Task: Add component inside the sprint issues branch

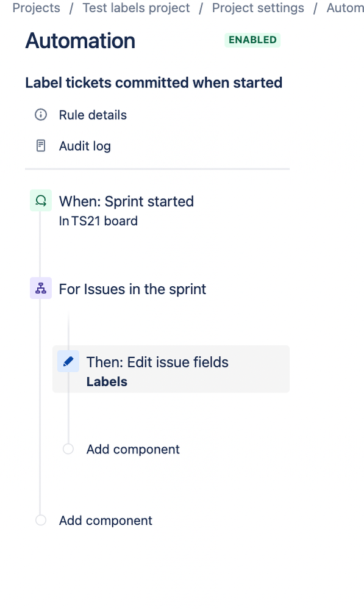Action: [133, 449]
